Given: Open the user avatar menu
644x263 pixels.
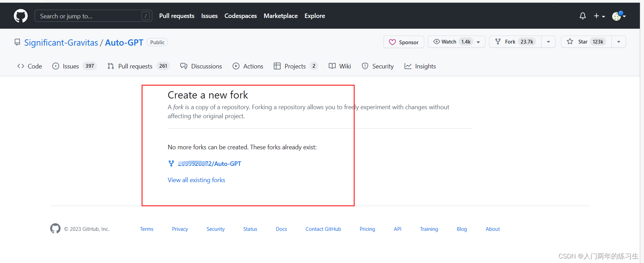Looking at the screenshot, I should pos(619,16).
